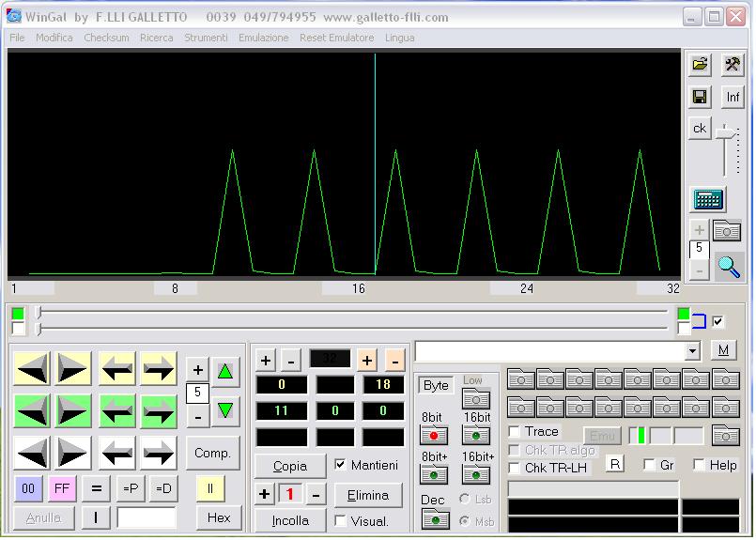Click yellow solid right triangle arrow
This screenshot has height=540, width=756.
(x=72, y=369)
